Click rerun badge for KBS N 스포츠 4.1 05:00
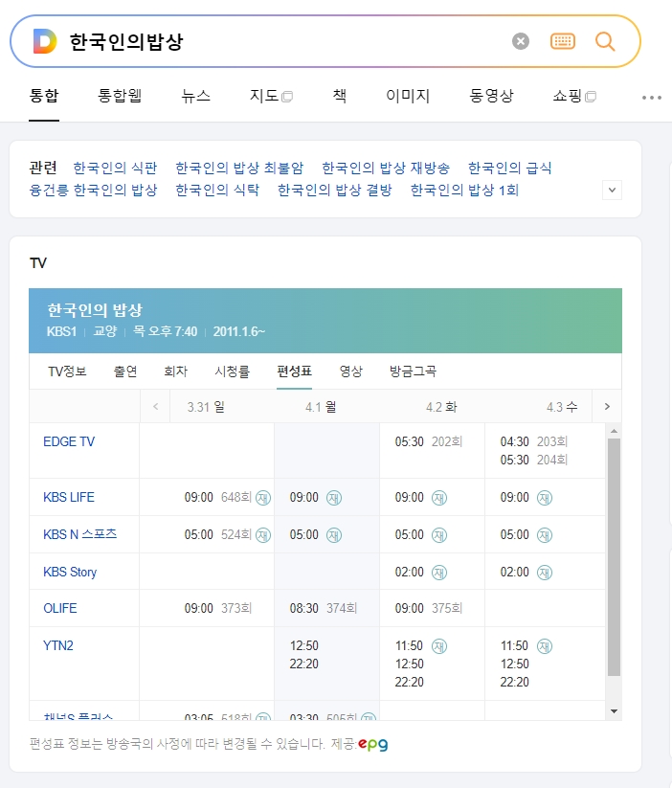The image size is (672, 788). click(334, 534)
